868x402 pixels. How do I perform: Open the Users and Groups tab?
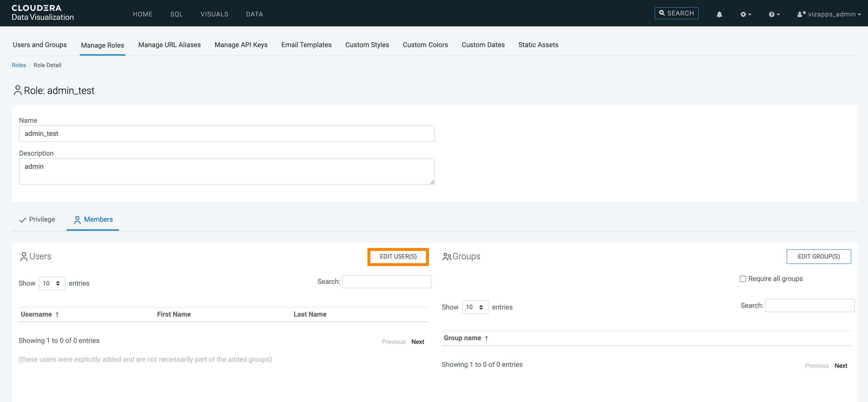click(40, 45)
